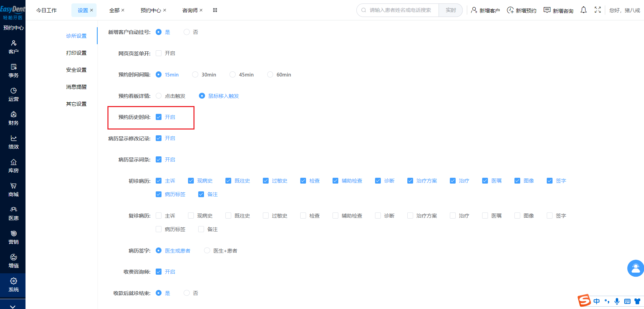Image resolution: width=644 pixels, height=309 pixels.
Task: Click the Sogou input method logo
Action: click(x=584, y=301)
